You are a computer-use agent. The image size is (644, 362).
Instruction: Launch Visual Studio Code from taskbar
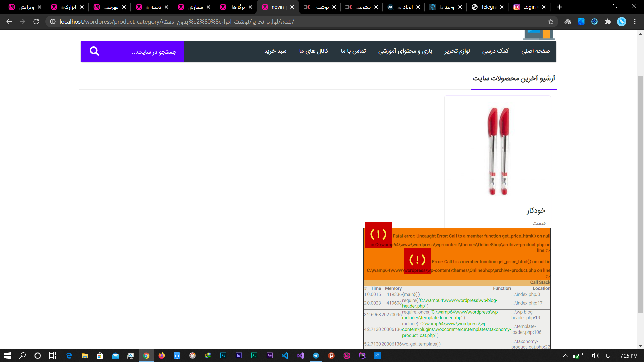(285, 356)
